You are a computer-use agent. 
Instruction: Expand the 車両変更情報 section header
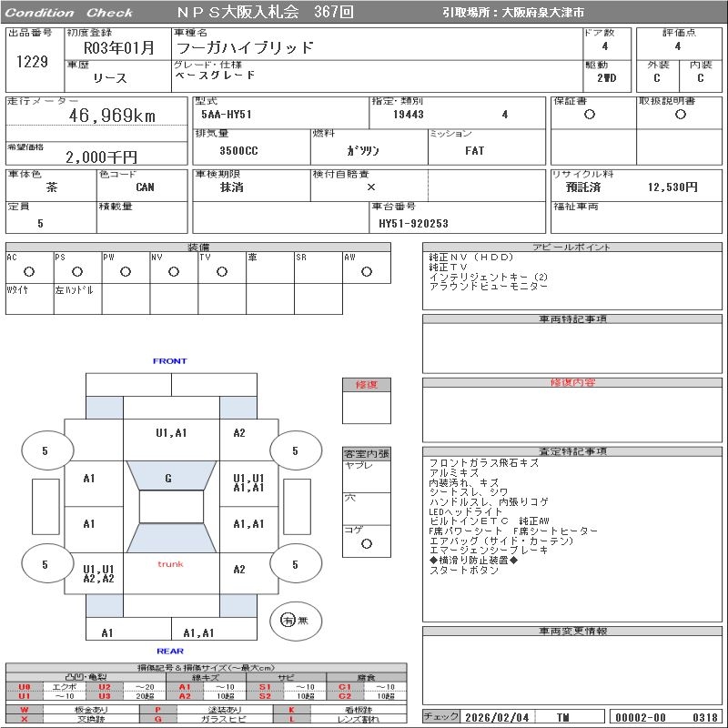pyautogui.click(x=572, y=631)
